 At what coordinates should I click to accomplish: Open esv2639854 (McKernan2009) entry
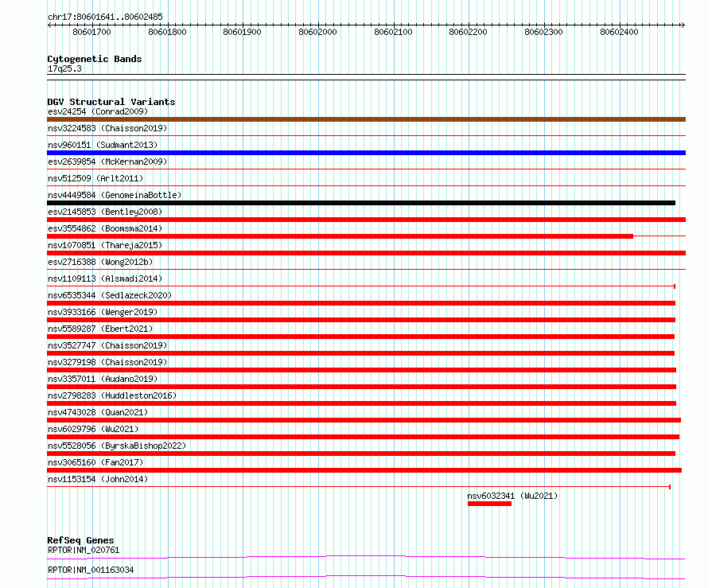pos(107,162)
